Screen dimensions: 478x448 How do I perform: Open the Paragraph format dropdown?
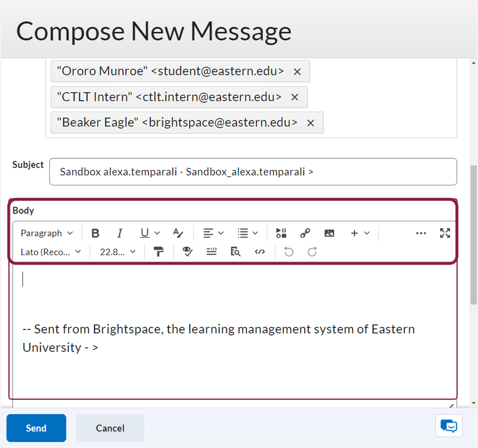pyautogui.click(x=47, y=233)
